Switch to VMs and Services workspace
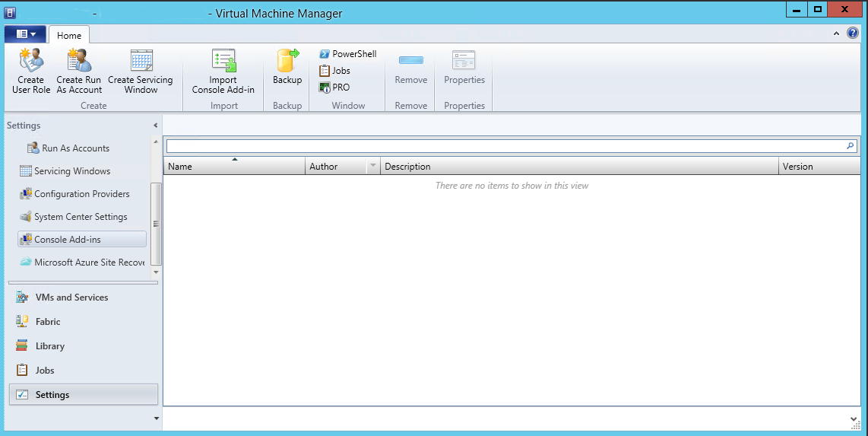 point(83,298)
